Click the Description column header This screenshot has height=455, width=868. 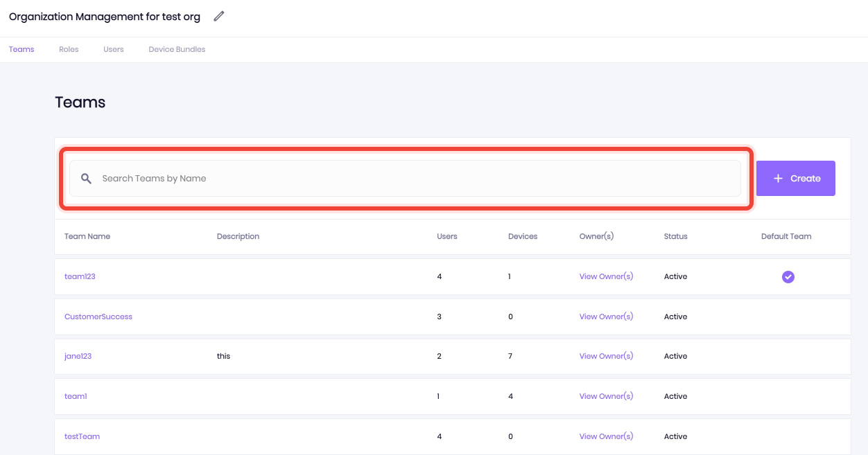(238, 236)
